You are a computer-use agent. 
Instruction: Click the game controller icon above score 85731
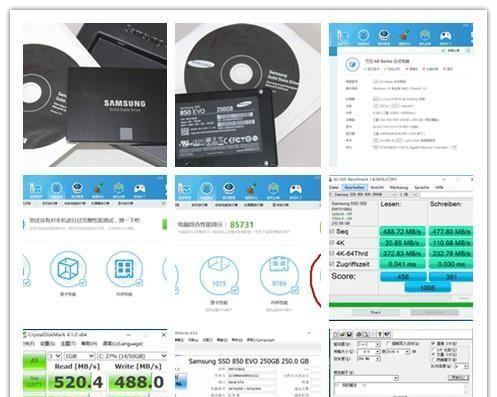(296, 189)
